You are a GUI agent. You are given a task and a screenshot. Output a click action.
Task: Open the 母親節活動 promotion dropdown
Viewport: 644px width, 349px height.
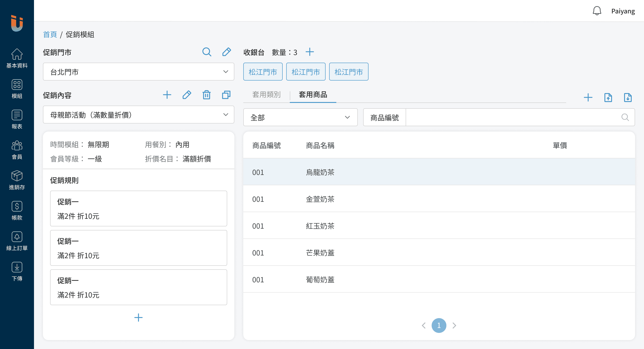tap(138, 115)
